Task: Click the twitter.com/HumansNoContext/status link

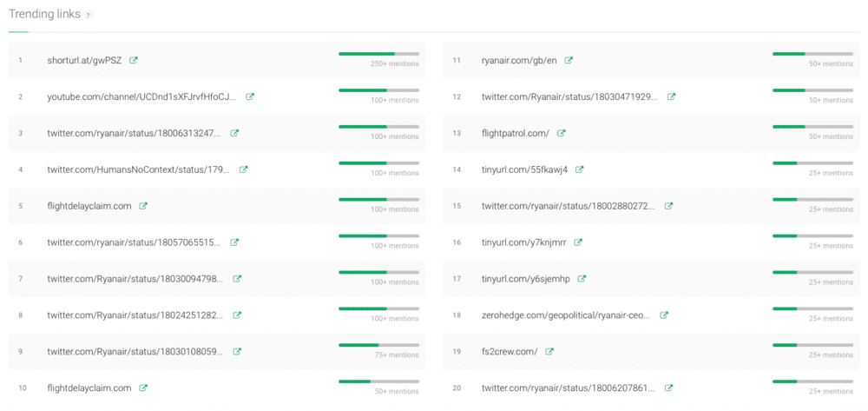Action: click(138, 169)
